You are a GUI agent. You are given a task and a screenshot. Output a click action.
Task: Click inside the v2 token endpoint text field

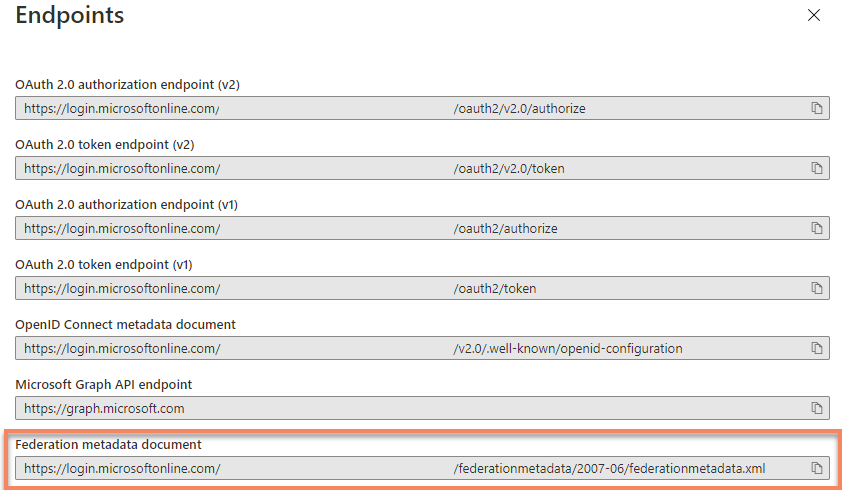point(400,168)
